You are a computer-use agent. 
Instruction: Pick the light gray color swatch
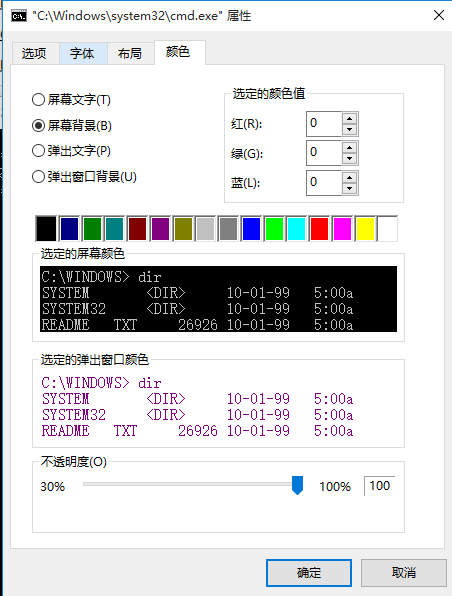pyautogui.click(x=205, y=229)
